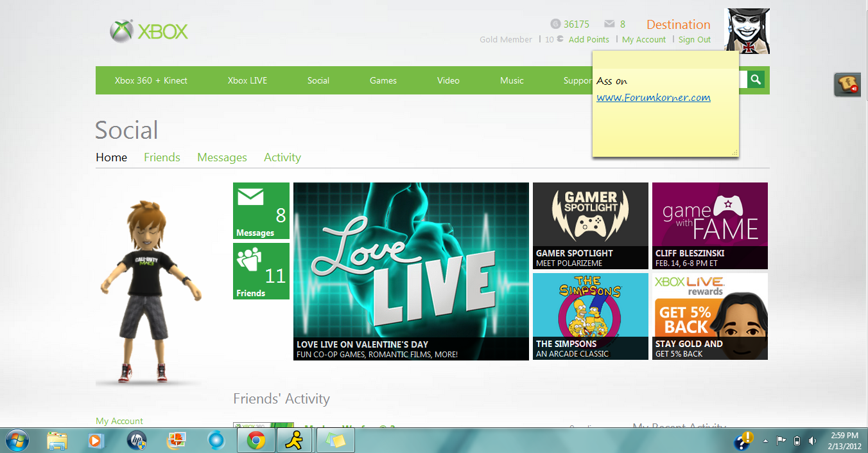Click the blue round taskbar icon

216,441
